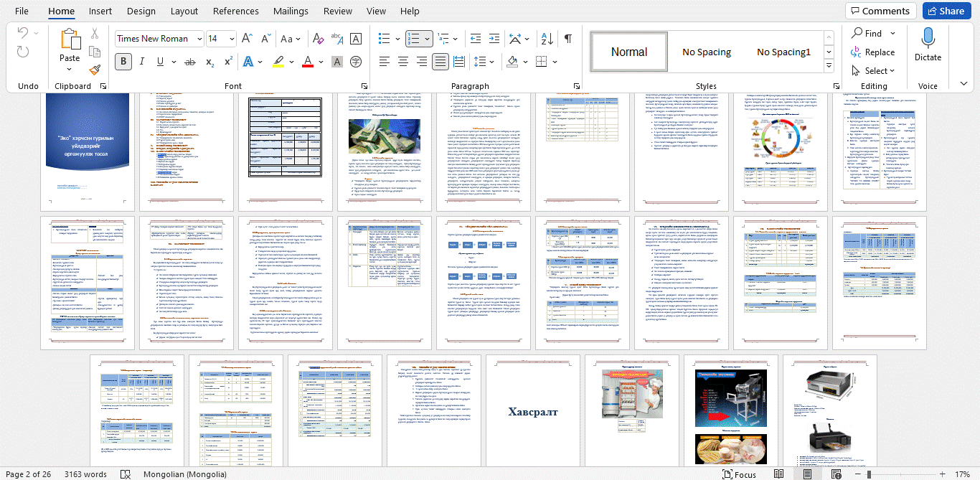The height and width of the screenshot is (480, 980).
Task: Align text to the right
Action: tap(422, 62)
